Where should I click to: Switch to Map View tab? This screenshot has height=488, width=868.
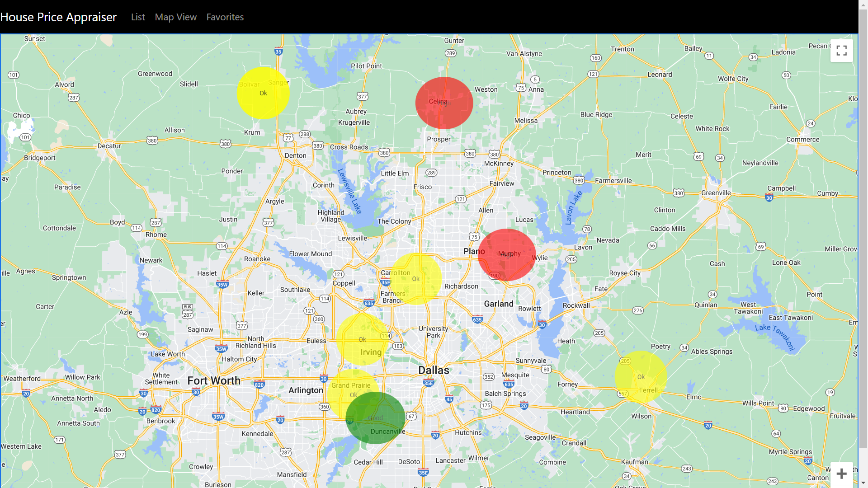pos(175,17)
